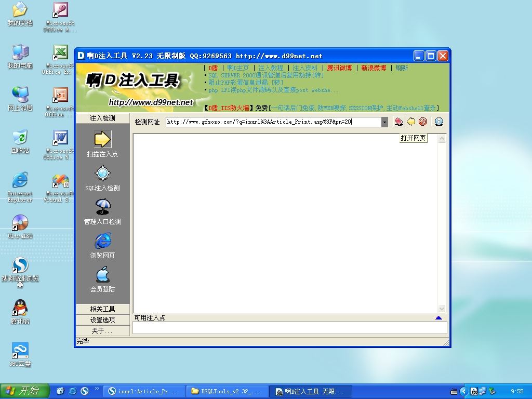Switch to the 设置选项 sidebar tab
Image resolution: width=532 pixels, height=399 pixels.
102,320
